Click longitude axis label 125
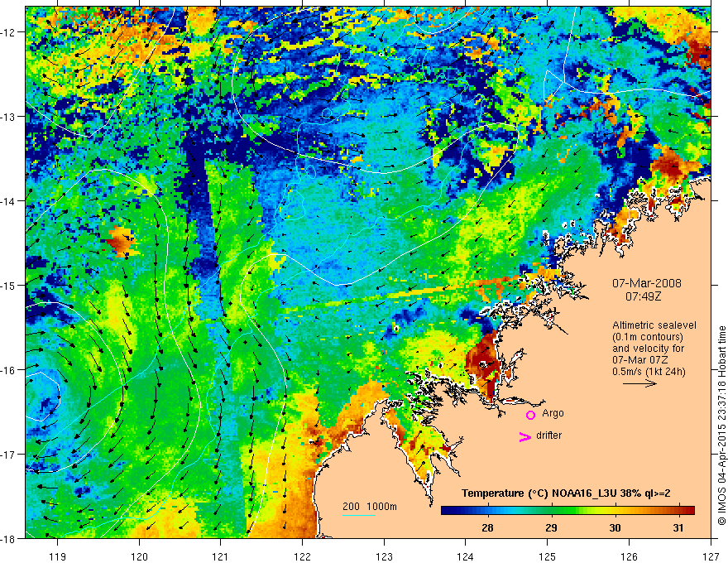 pos(548,556)
